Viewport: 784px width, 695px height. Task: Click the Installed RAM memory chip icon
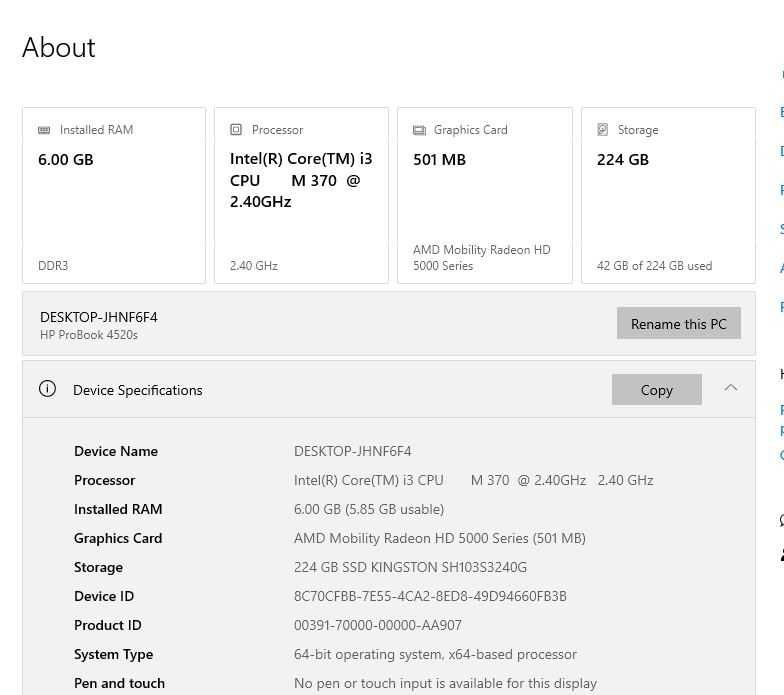pyautogui.click(x=44, y=130)
